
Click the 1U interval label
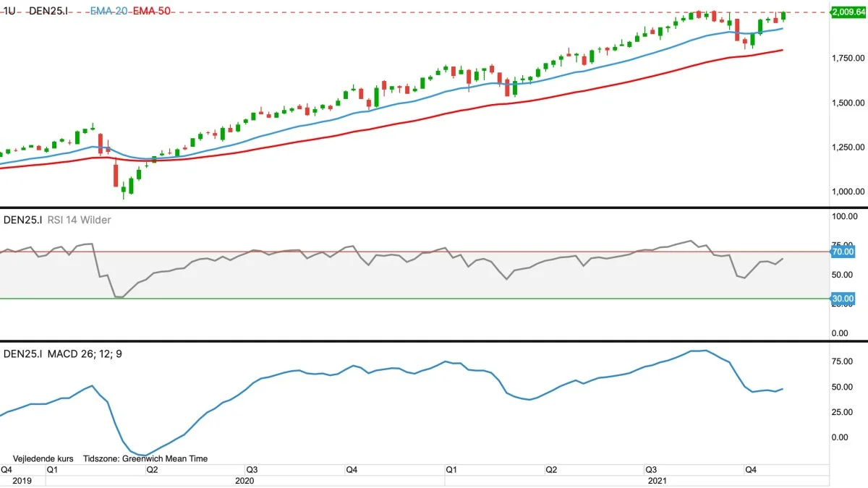point(9,12)
